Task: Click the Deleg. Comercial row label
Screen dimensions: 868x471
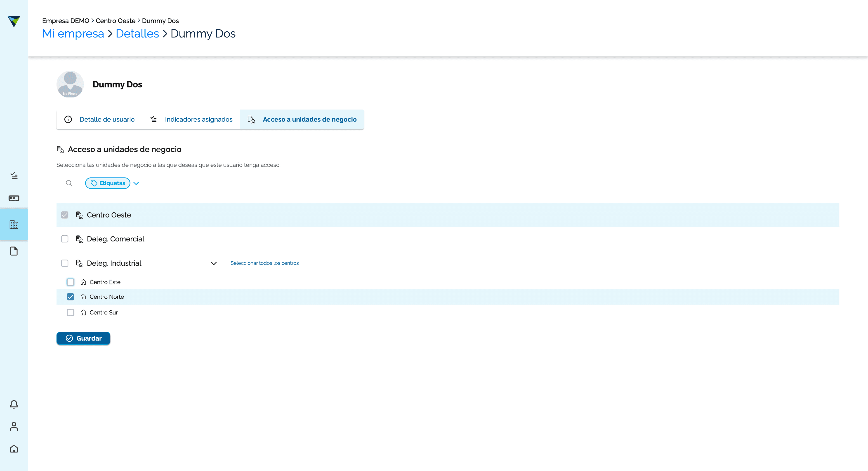Action: pyautogui.click(x=116, y=239)
